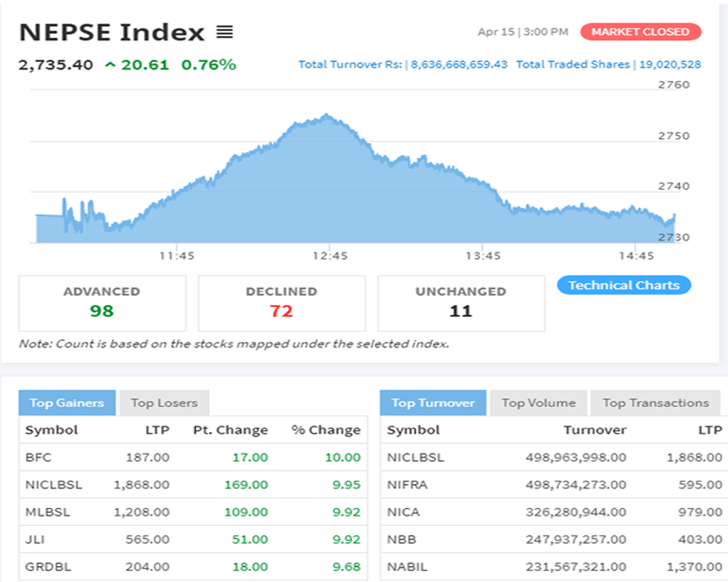The height and width of the screenshot is (582, 728).
Task: Select the Top Gainers tab
Action: tap(67, 402)
